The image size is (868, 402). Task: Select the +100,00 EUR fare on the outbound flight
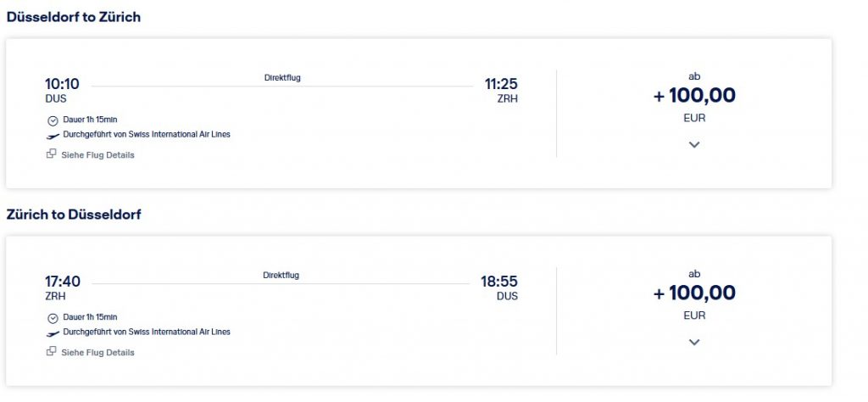coord(694,96)
